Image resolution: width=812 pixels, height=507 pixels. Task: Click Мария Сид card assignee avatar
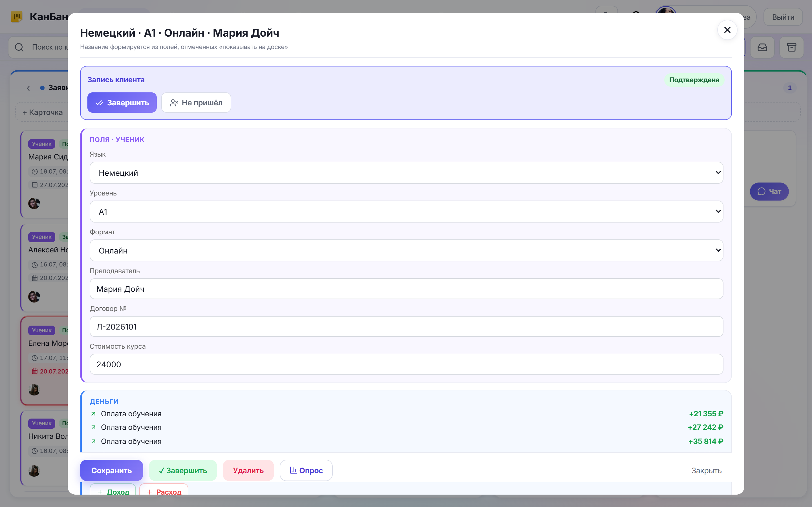pyautogui.click(x=34, y=203)
